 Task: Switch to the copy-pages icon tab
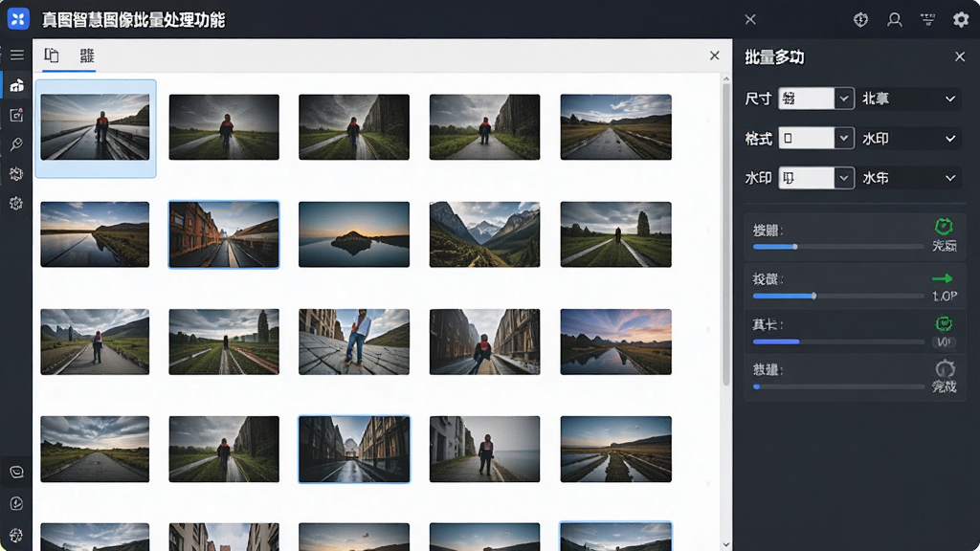tap(52, 55)
